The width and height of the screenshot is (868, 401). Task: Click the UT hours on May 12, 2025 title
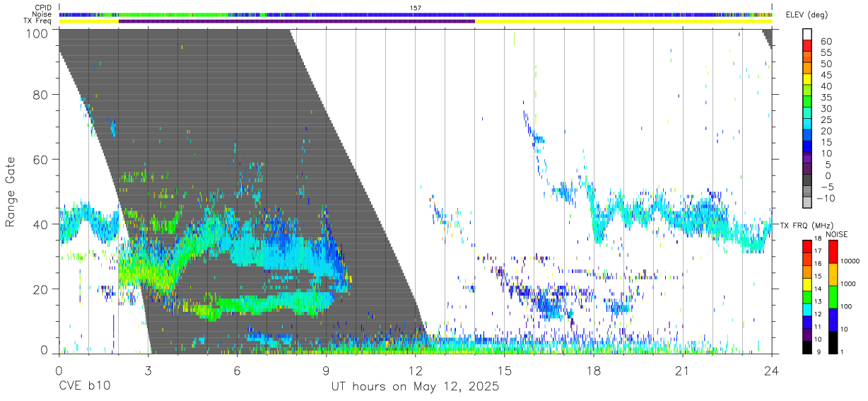[x=416, y=387]
